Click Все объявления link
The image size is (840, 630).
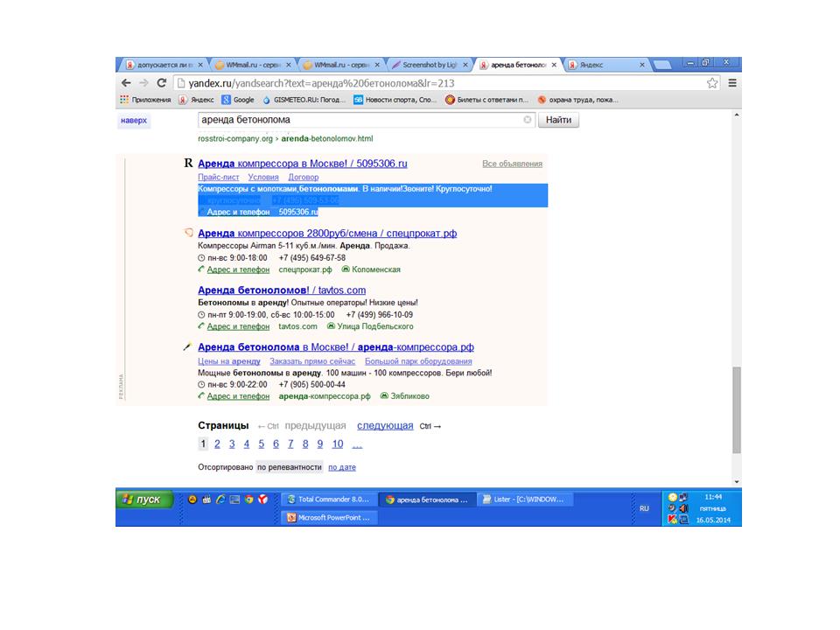tap(512, 164)
